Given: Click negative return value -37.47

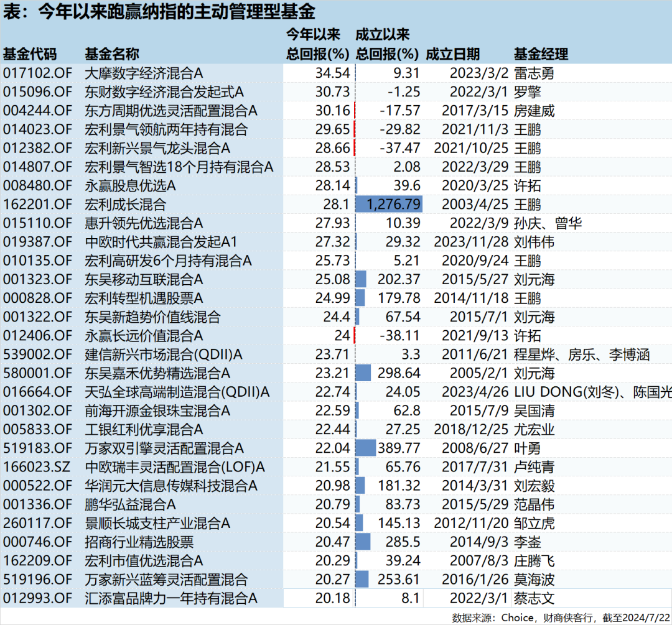Looking at the screenshot, I should pos(401,148).
